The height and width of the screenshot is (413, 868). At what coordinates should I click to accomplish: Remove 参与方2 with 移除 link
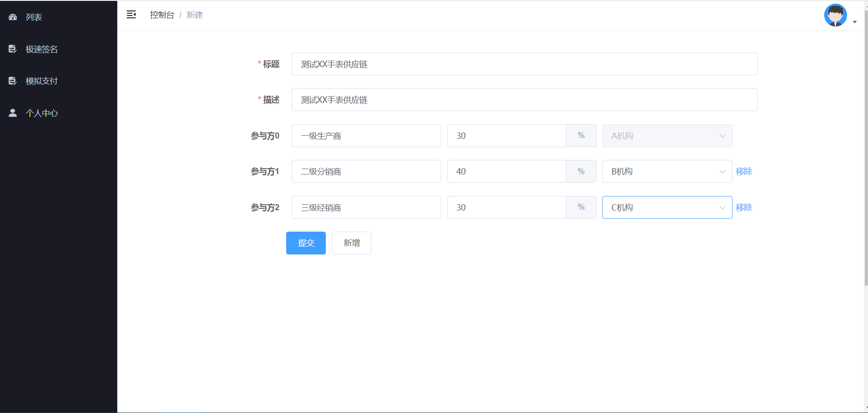(x=744, y=207)
